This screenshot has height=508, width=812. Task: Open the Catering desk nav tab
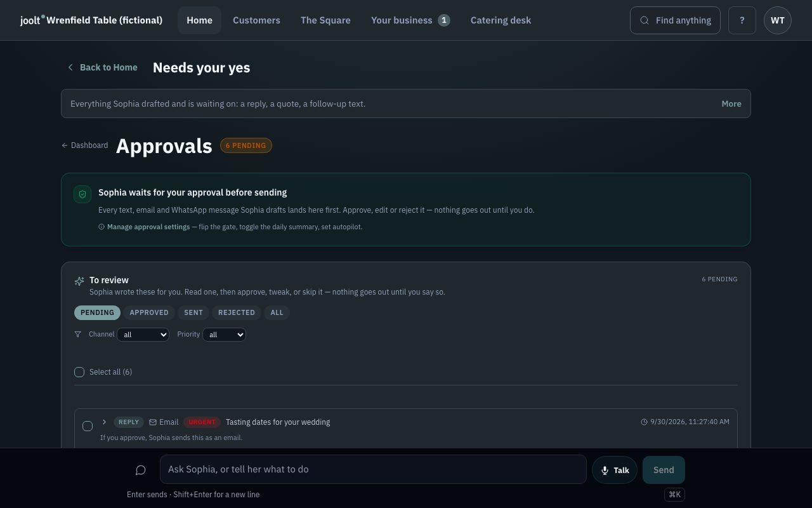coord(501,20)
